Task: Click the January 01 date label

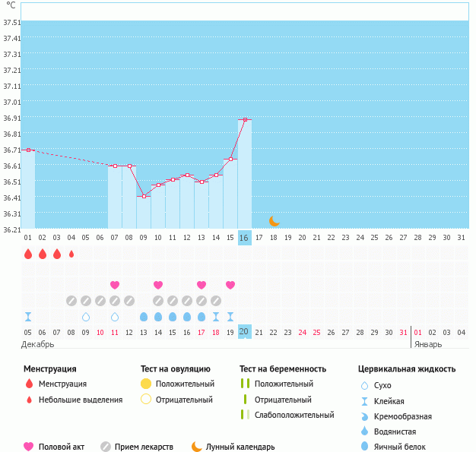Action: pyautogui.click(x=418, y=332)
